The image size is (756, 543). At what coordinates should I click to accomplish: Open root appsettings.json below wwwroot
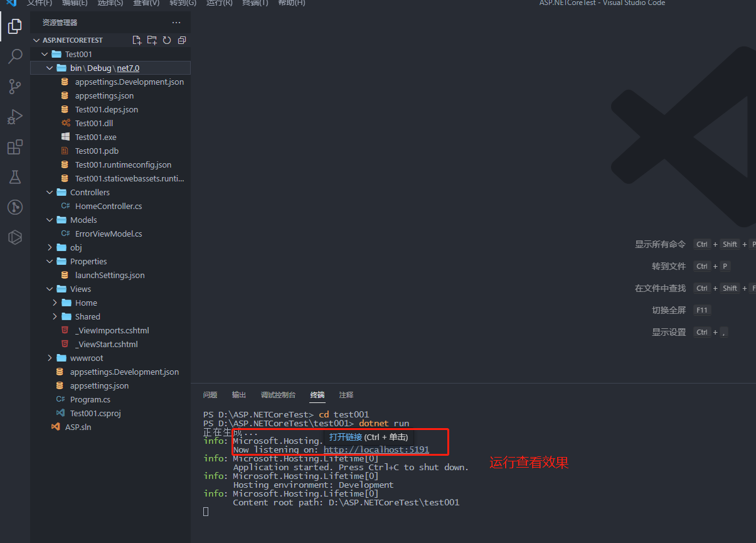pos(99,385)
